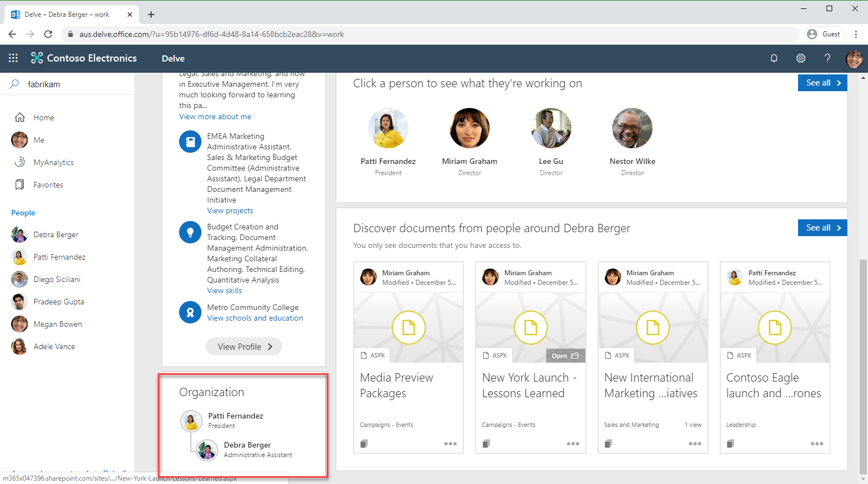
Task: Click the browser address bar URL
Action: (x=212, y=34)
